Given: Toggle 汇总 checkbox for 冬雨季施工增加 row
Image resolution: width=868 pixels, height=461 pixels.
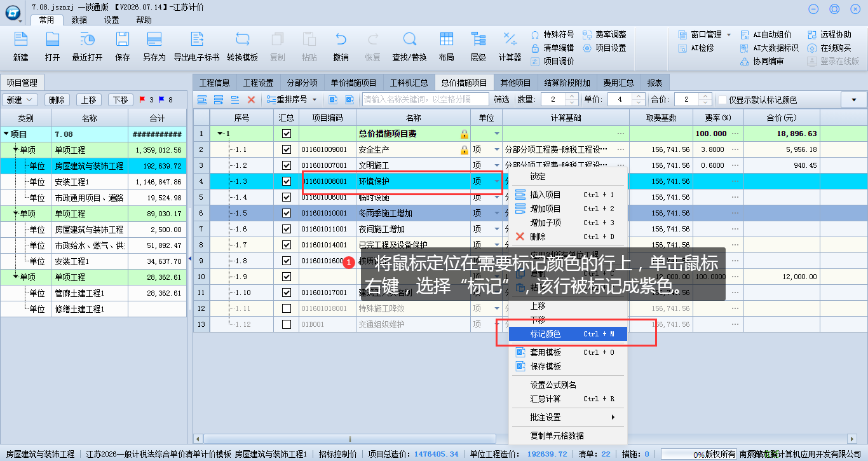Looking at the screenshot, I should [287, 213].
